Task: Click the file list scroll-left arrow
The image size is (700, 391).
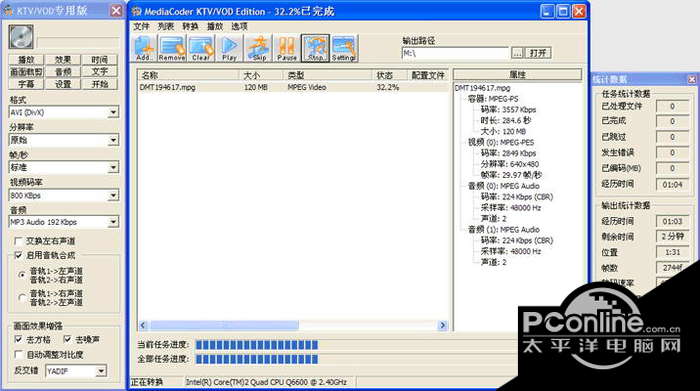Action: [143, 325]
